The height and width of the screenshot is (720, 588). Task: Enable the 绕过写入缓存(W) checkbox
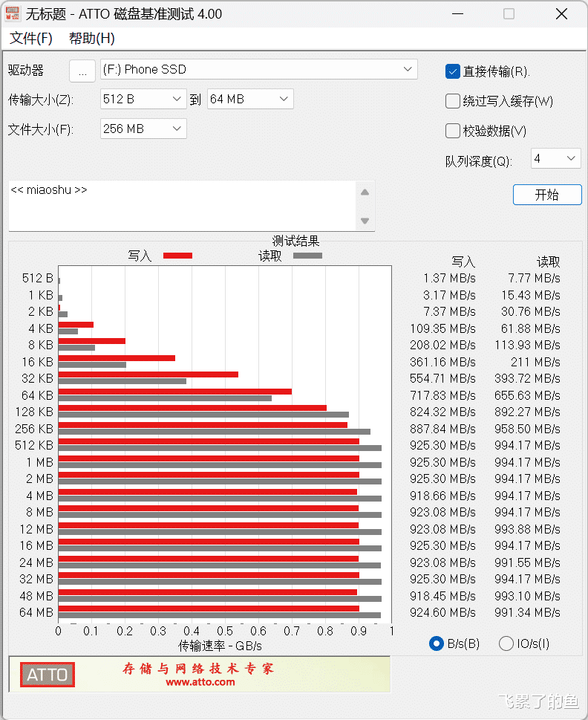pyautogui.click(x=452, y=101)
